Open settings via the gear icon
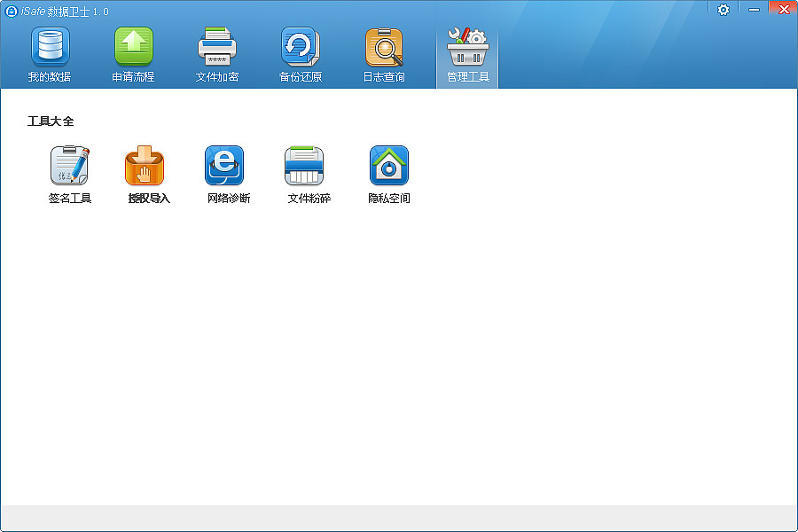The width and height of the screenshot is (798, 532). point(724,10)
